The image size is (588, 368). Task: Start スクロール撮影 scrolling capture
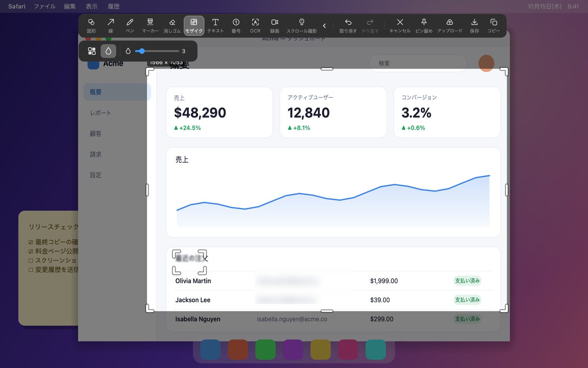(x=302, y=26)
